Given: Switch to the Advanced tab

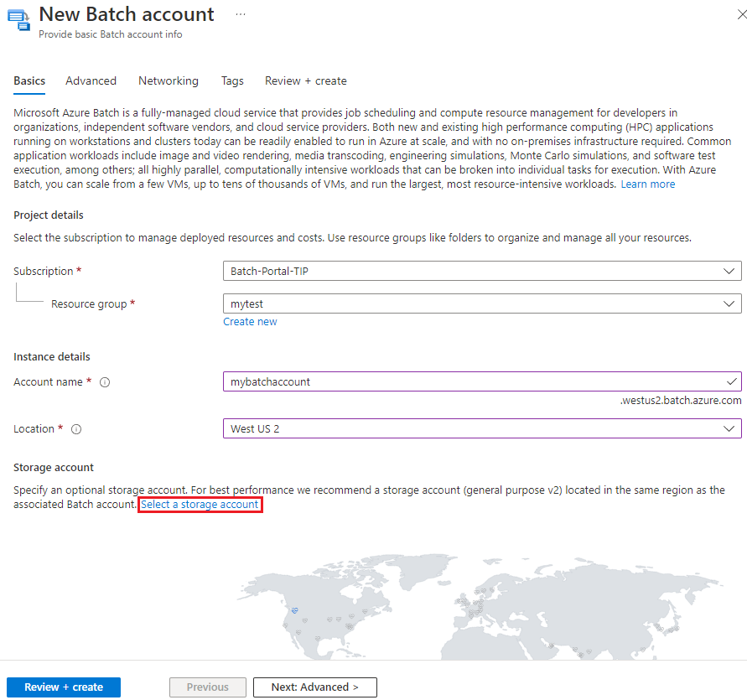Looking at the screenshot, I should tap(91, 80).
